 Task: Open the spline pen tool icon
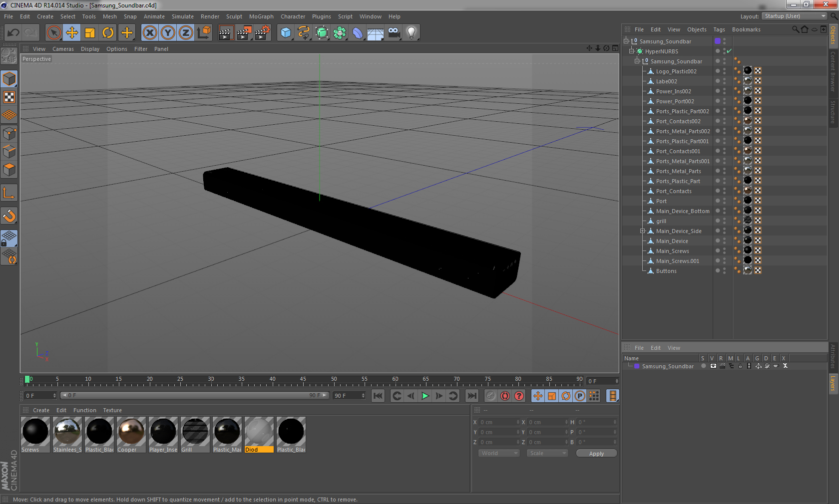(304, 33)
